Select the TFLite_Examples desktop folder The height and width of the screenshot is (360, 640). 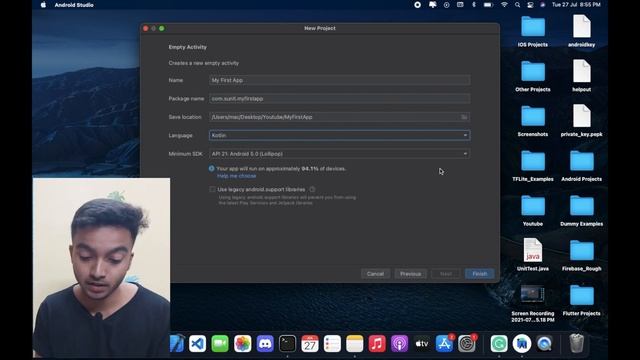[533, 166]
